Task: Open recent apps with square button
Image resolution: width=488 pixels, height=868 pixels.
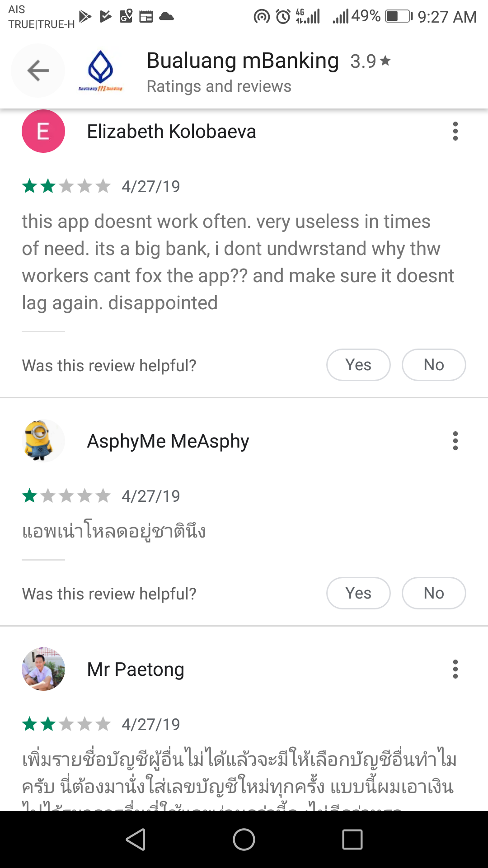Action: pyautogui.click(x=352, y=840)
